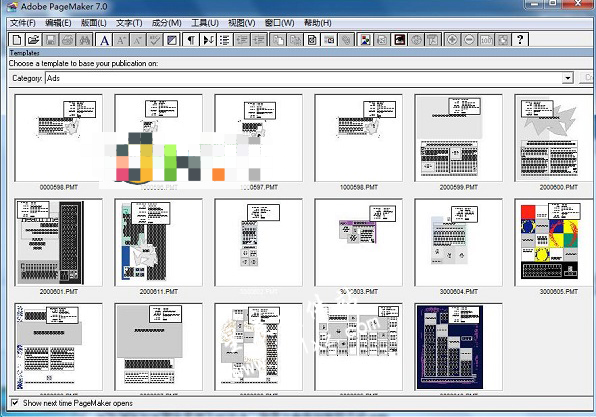Open the 帮助(H) menu

[318, 23]
